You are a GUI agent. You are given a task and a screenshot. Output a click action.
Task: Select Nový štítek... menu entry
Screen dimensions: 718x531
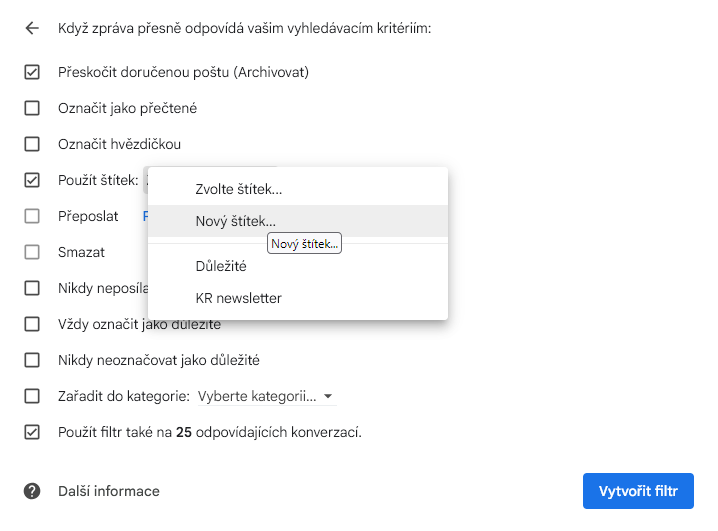point(236,221)
